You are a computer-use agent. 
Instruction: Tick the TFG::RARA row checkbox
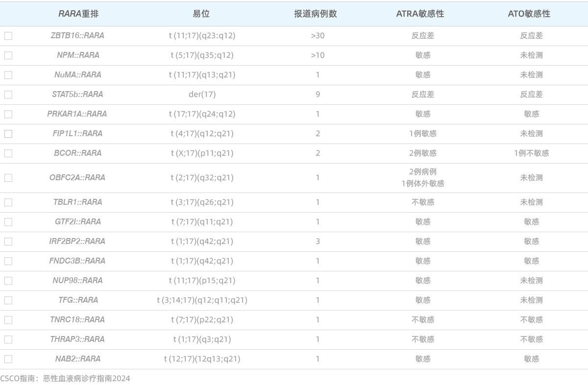tap(8, 300)
